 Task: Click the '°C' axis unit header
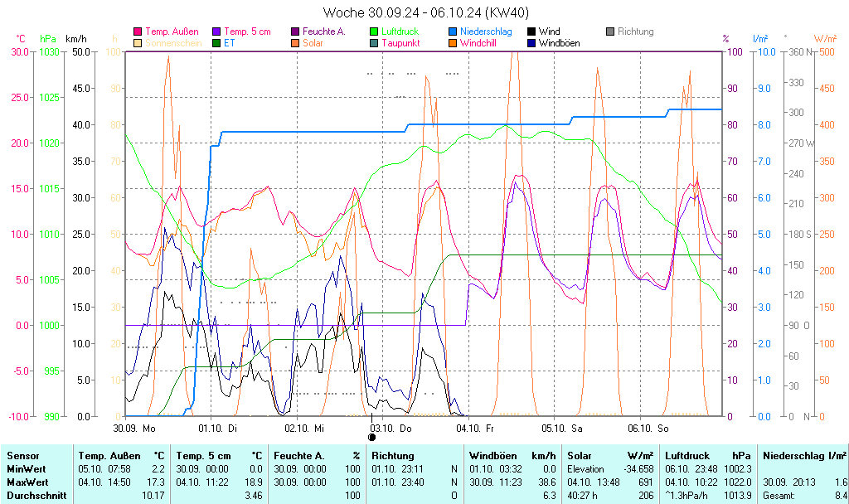[21, 39]
